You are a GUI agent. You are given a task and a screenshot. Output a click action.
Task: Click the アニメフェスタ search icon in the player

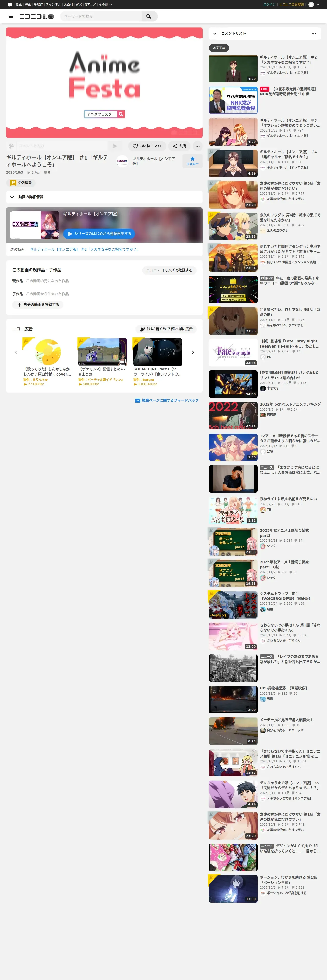[x=121, y=114]
